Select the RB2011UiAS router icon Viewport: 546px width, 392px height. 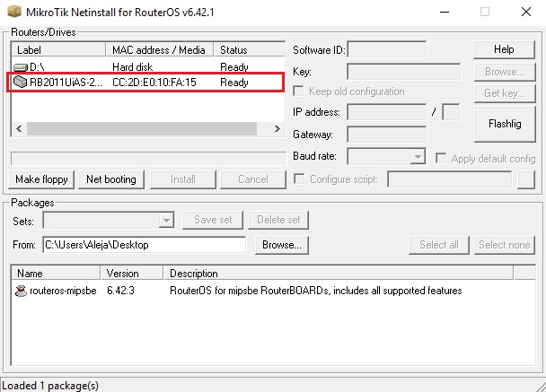tap(20, 83)
